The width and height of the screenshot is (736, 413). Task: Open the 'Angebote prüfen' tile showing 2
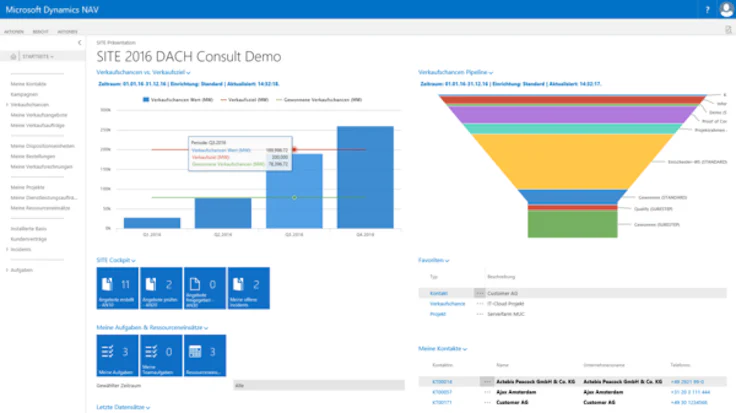click(161, 288)
